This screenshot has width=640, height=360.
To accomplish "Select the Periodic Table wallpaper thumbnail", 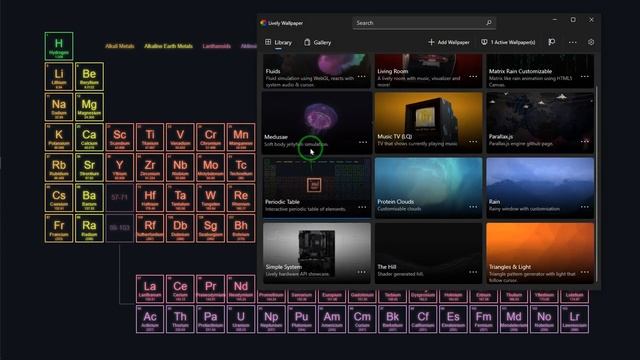I will (x=317, y=188).
